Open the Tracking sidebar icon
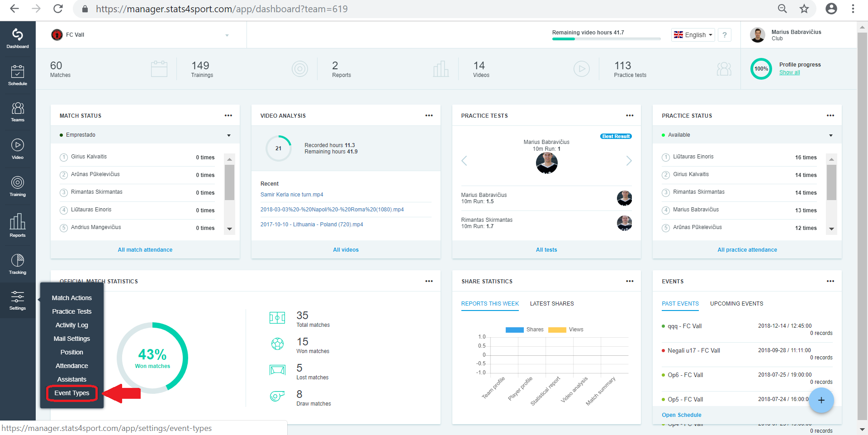 tap(18, 264)
